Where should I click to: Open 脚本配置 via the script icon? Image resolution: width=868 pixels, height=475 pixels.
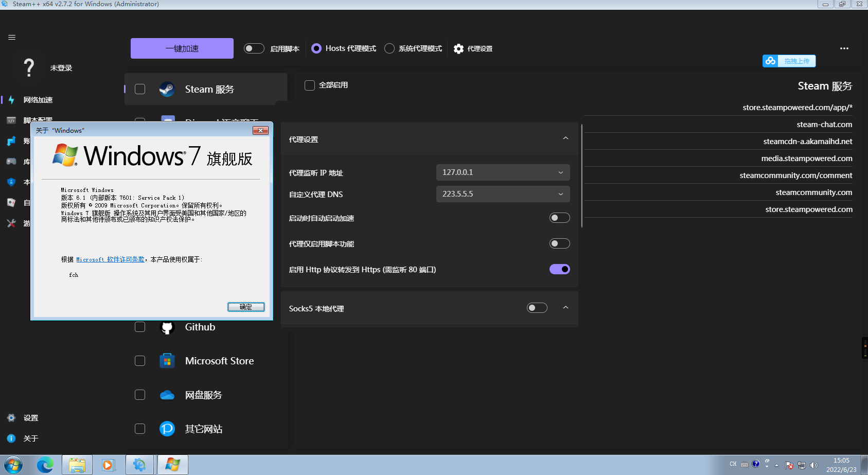tap(11, 120)
